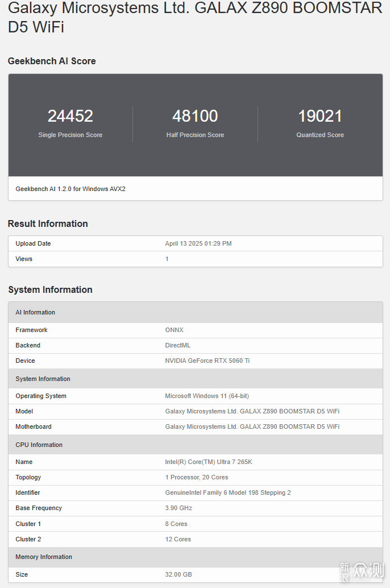Click the Base Frequency label
The width and height of the screenshot is (390, 588).
39,508
